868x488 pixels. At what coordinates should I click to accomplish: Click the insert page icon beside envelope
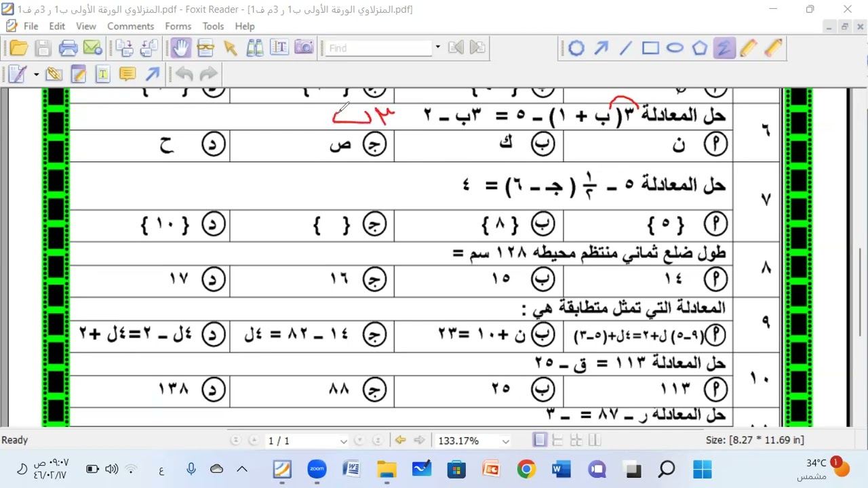124,48
